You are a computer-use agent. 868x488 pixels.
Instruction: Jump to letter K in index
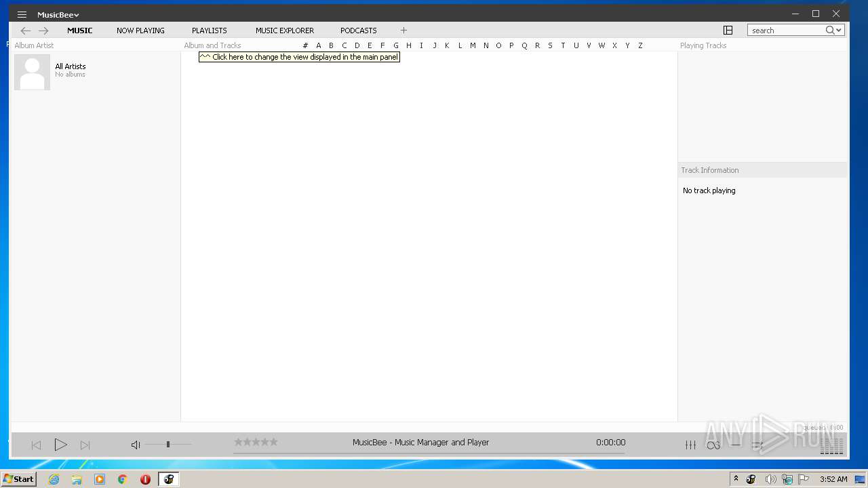tap(447, 45)
